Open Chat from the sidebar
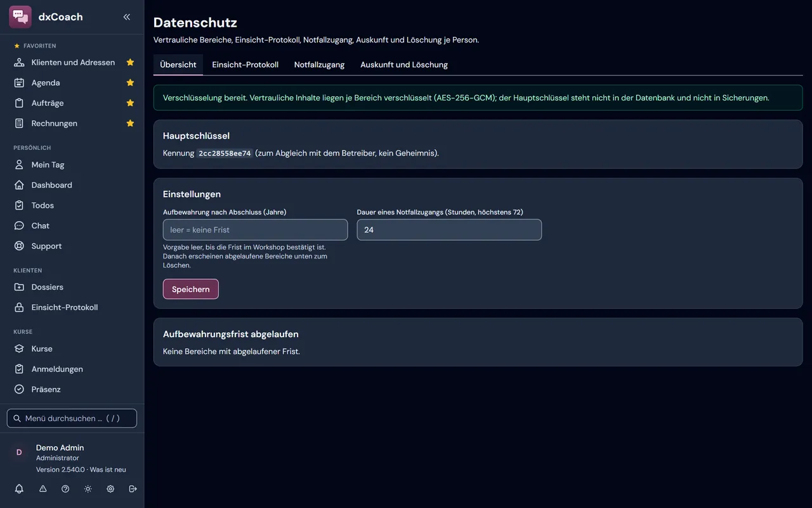Image resolution: width=812 pixels, height=508 pixels. [x=41, y=225]
